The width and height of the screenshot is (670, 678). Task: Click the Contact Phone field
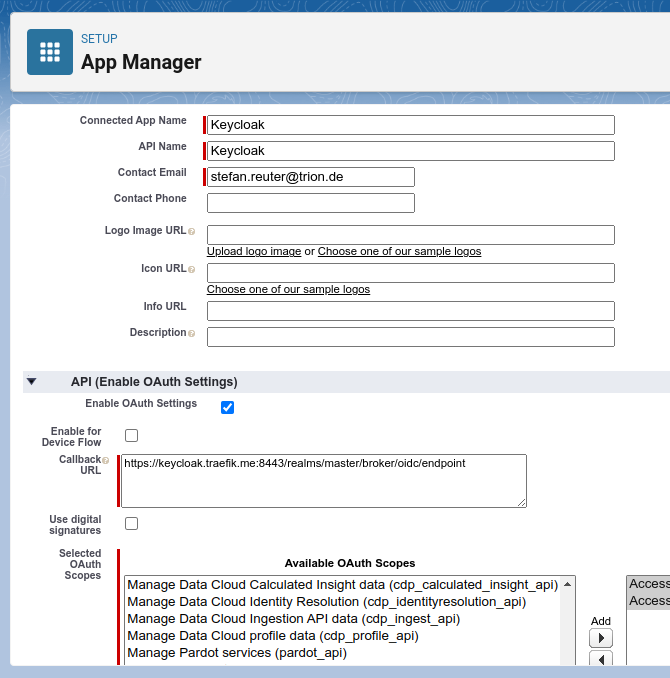(311, 203)
